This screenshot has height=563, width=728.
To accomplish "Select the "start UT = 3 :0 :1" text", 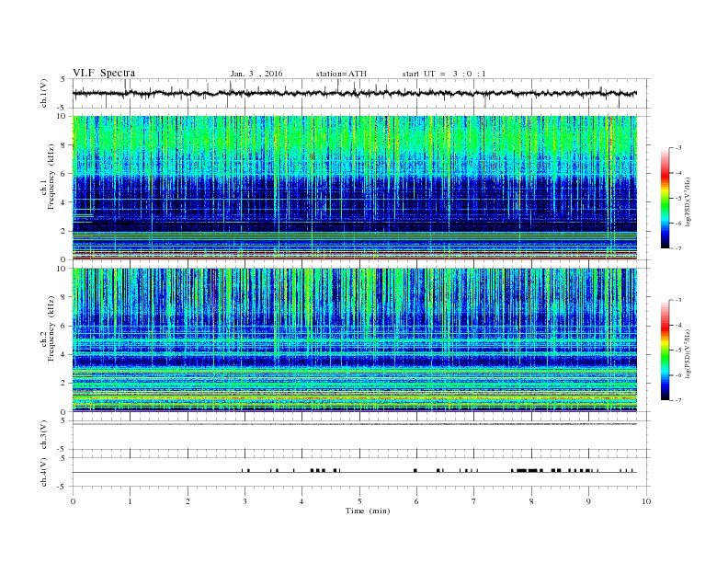I will click(444, 74).
